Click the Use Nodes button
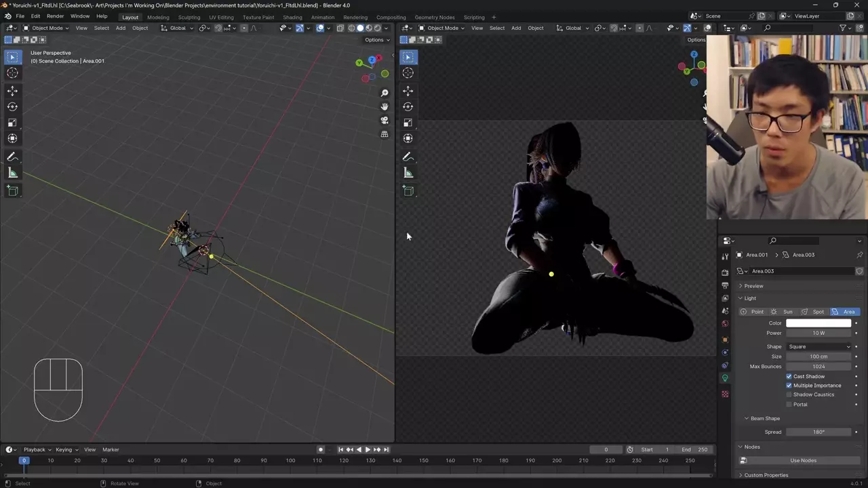The image size is (868, 488). [x=803, y=460]
